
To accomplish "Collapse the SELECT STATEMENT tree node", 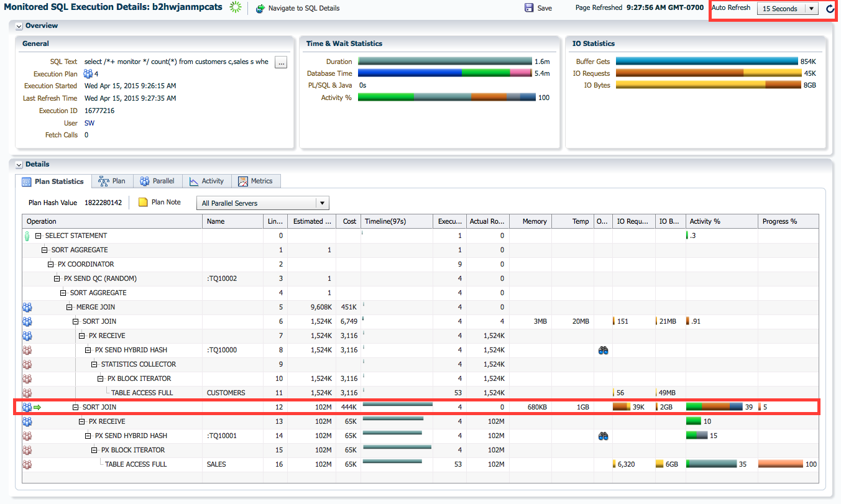I will click(39, 236).
